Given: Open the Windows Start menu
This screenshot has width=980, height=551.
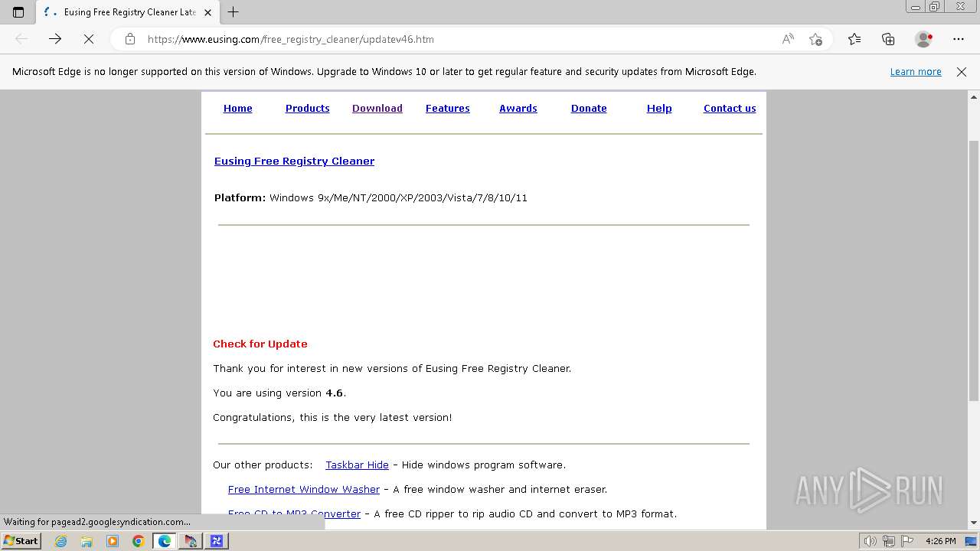Looking at the screenshot, I should coord(21,541).
